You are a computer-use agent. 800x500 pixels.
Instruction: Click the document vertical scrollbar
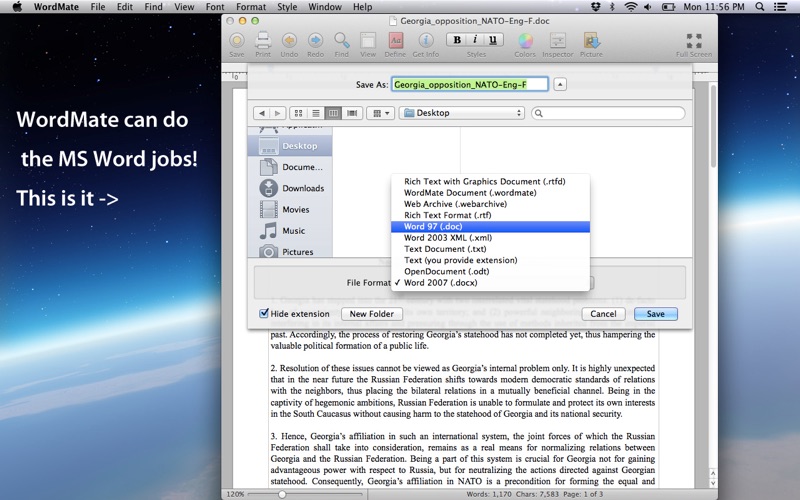click(713, 128)
